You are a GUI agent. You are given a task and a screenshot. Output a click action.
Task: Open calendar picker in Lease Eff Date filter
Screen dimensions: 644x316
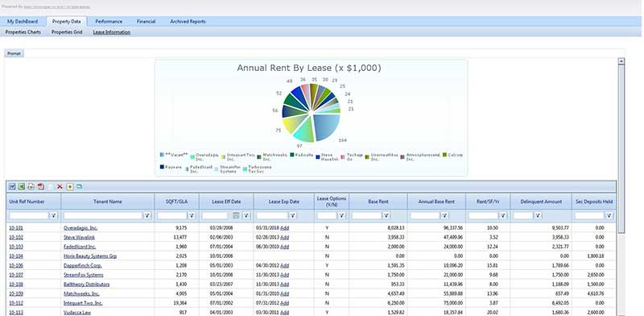tap(236, 215)
